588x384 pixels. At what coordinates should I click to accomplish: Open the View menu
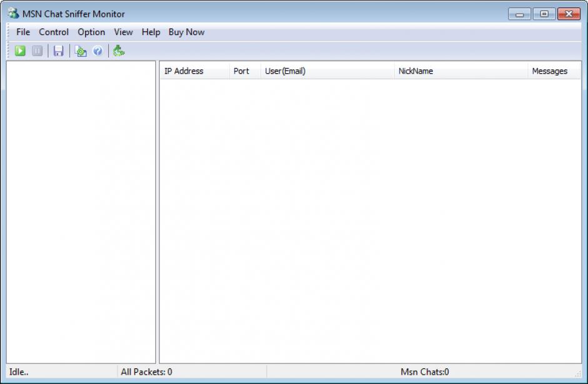click(x=123, y=33)
